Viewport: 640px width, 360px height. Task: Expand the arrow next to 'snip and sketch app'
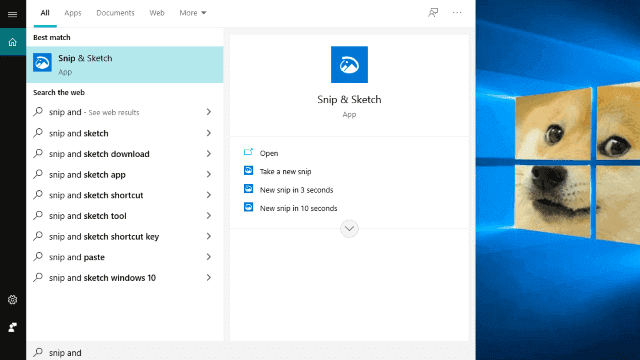209,174
